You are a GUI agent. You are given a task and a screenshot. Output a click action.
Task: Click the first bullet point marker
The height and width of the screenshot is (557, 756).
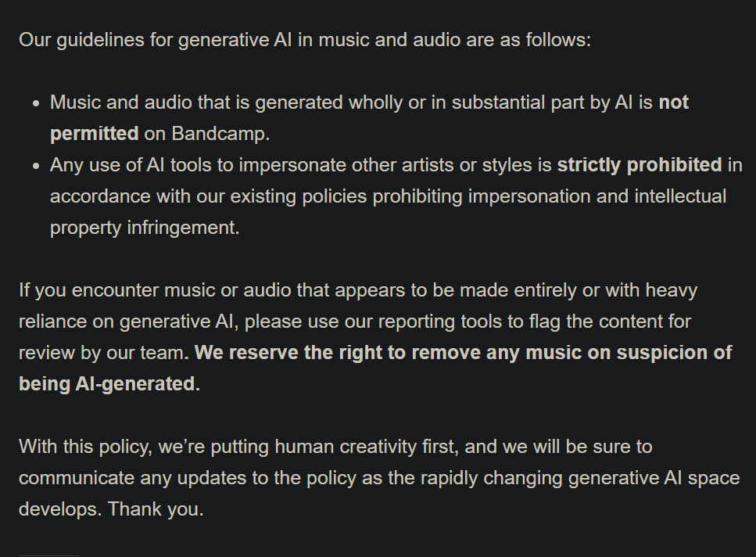36,104
